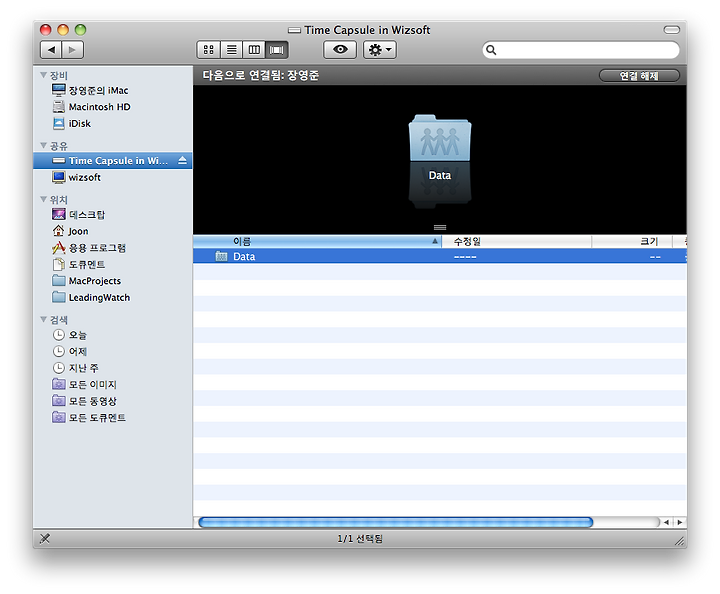Click the 연결 해제 disconnect button
This screenshot has width=720, height=594.
[x=639, y=76]
